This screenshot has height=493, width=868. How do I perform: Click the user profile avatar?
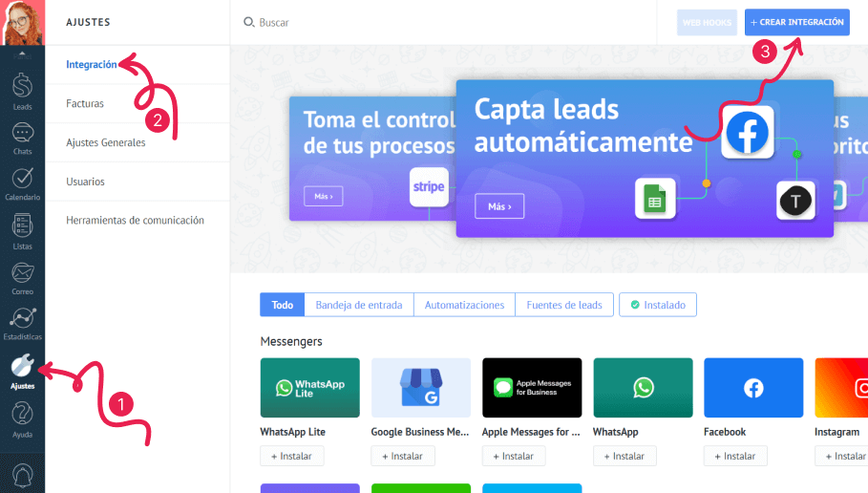[x=22, y=22]
